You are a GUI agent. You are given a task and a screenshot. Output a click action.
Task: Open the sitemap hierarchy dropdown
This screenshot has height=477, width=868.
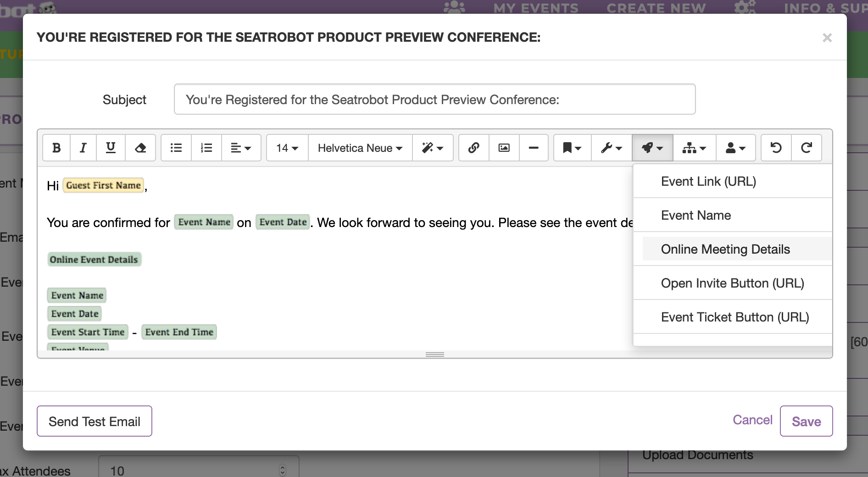coord(694,148)
